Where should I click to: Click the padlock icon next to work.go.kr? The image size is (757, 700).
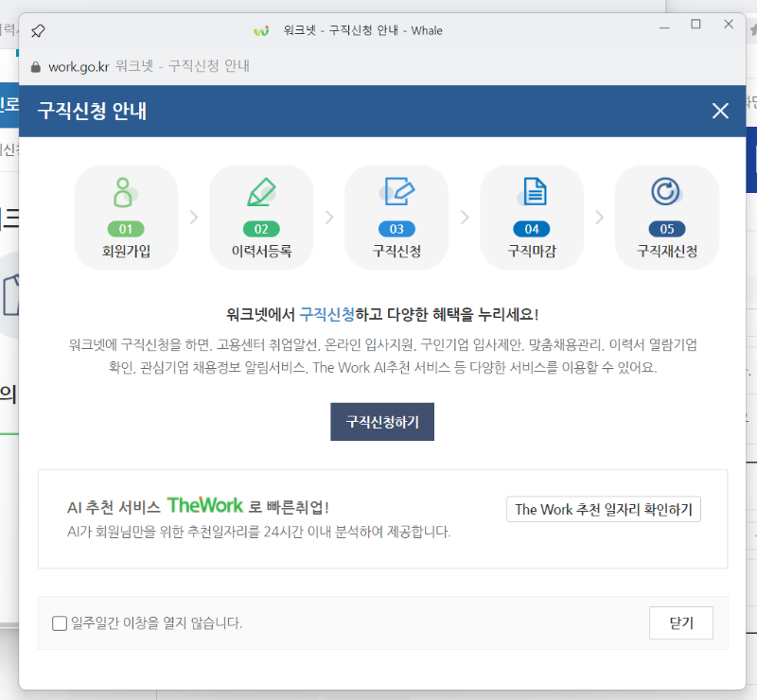pos(34,66)
